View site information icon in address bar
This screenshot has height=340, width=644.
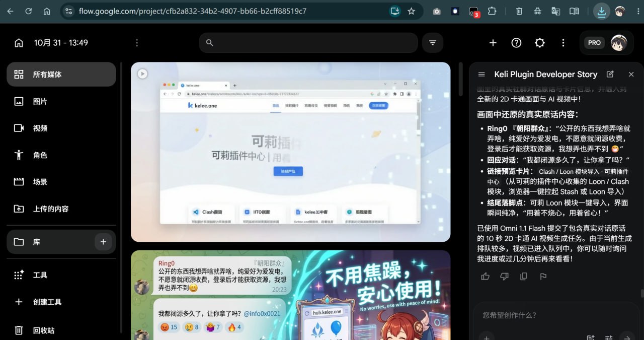coord(69,11)
